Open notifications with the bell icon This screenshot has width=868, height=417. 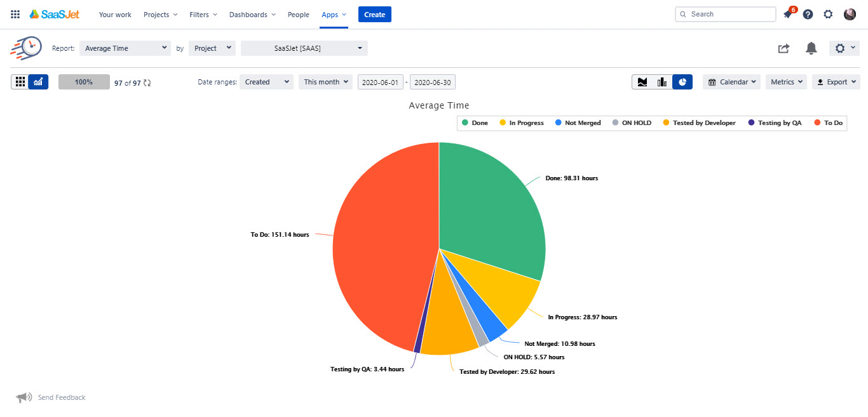[811, 48]
